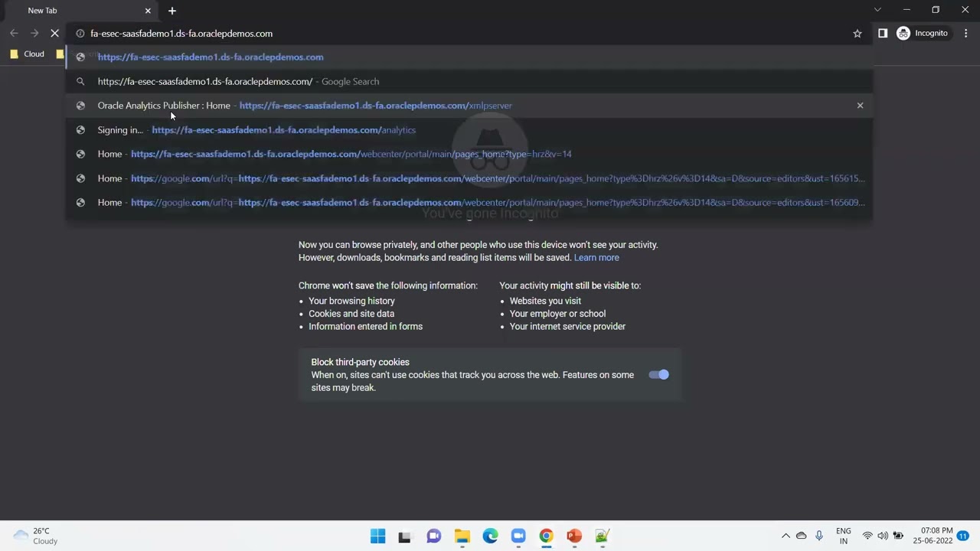Click the Incognito profile button

click(x=923, y=34)
